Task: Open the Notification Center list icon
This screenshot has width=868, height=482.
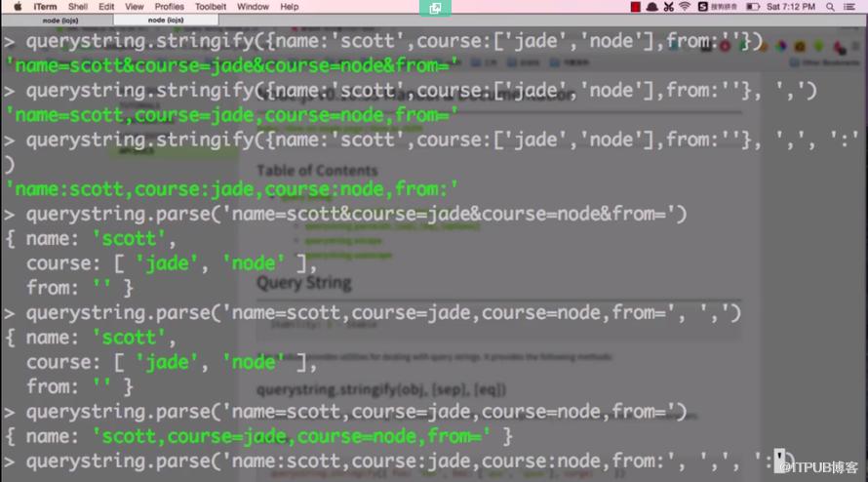Action: click(x=849, y=7)
